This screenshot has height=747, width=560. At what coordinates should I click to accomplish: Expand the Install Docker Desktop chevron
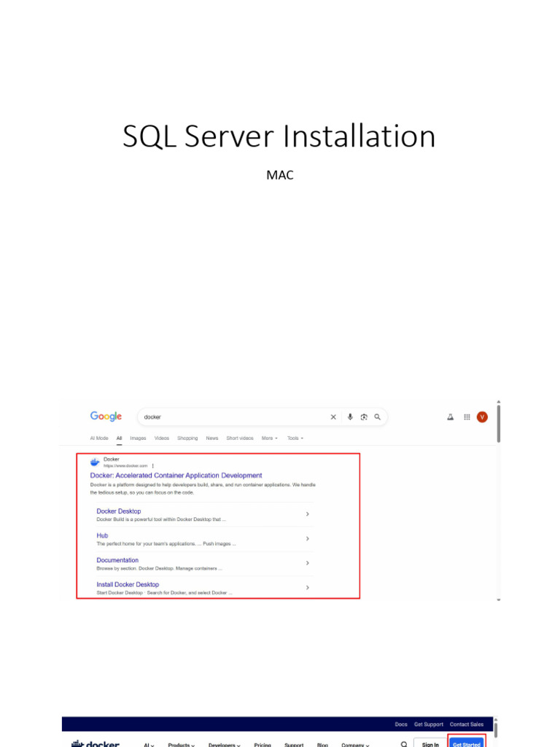point(308,587)
